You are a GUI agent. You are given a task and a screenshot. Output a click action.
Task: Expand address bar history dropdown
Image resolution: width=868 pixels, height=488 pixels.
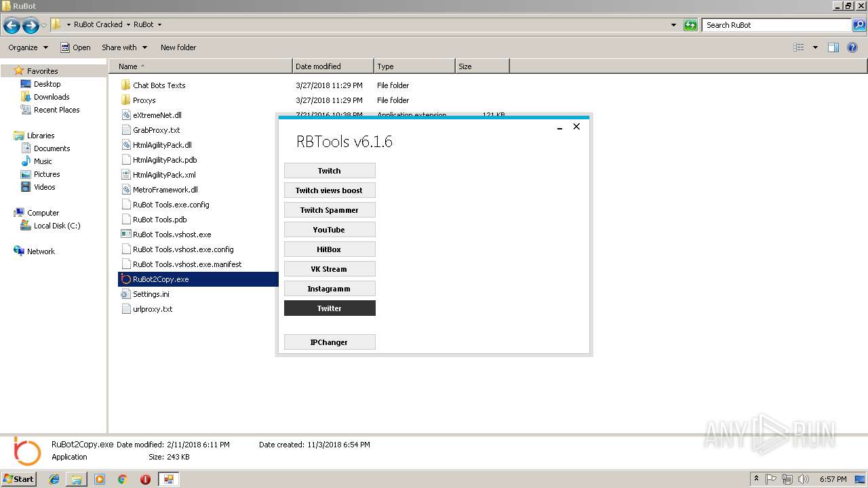pos(673,25)
